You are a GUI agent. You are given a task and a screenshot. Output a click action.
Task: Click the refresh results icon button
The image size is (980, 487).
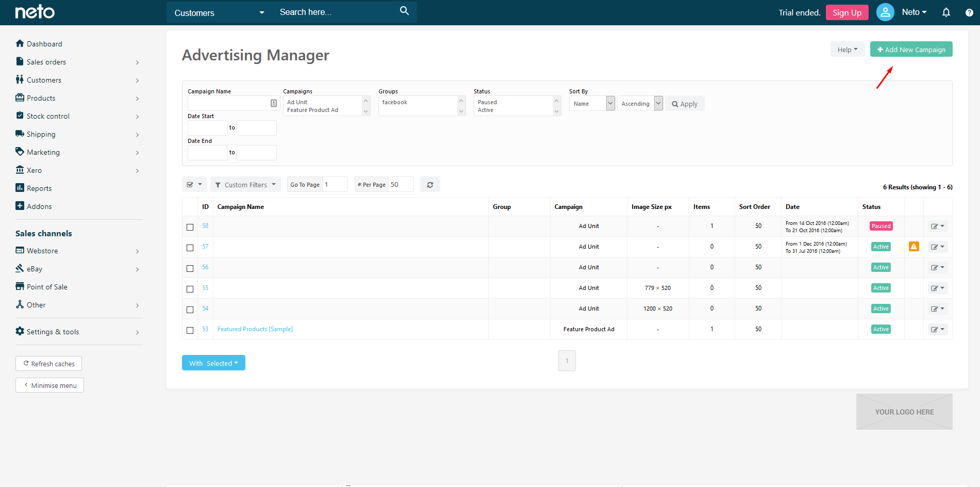coord(430,185)
